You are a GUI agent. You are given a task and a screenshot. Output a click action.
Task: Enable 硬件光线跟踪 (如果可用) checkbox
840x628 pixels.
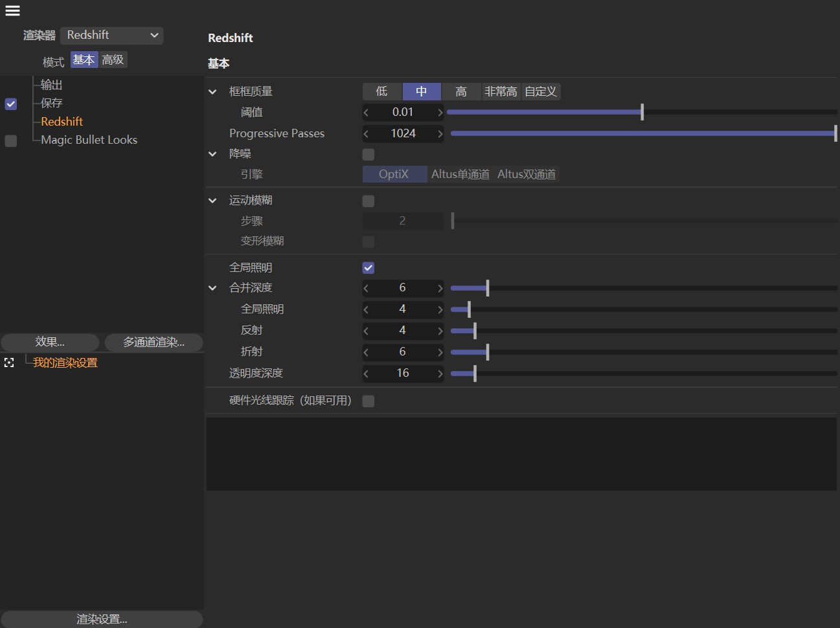pyautogui.click(x=369, y=401)
